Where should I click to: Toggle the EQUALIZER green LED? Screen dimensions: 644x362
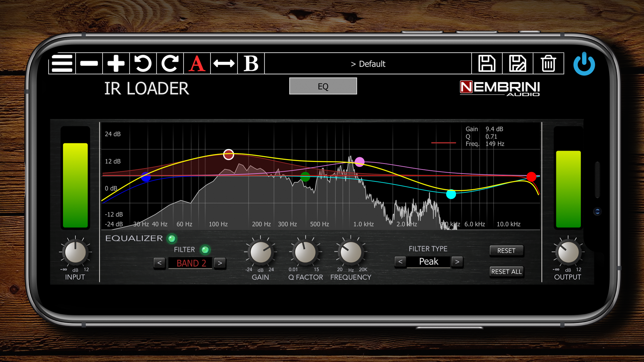(172, 239)
